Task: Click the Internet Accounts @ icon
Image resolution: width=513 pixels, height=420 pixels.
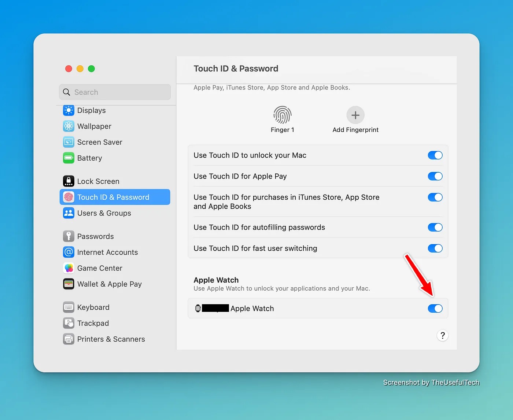Action: pos(69,252)
